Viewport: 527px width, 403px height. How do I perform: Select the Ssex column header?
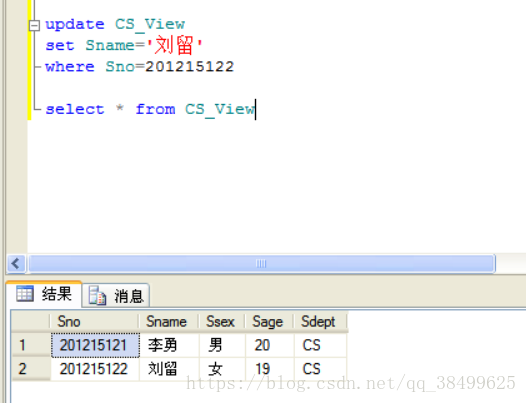click(x=222, y=322)
